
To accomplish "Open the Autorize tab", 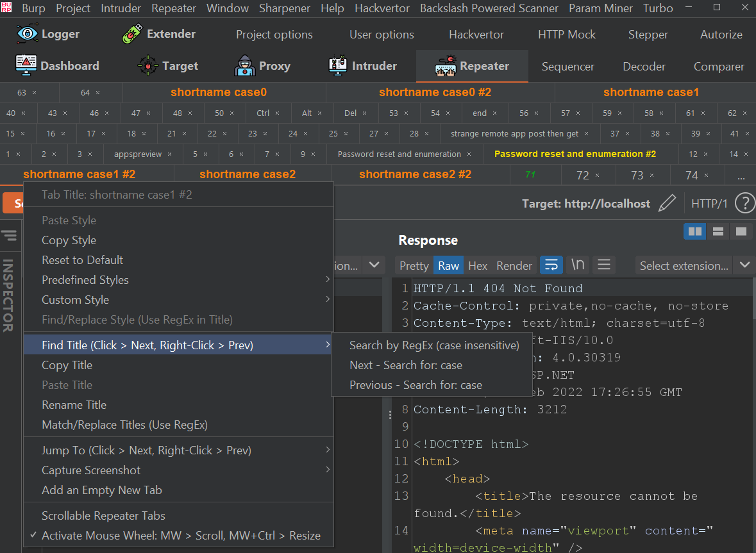I will coord(721,35).
